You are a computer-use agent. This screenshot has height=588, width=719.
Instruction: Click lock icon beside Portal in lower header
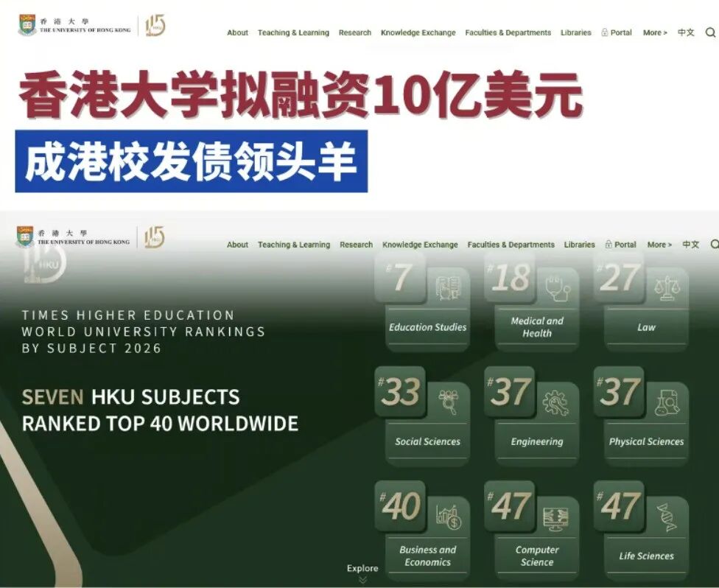tap(608, 245)
